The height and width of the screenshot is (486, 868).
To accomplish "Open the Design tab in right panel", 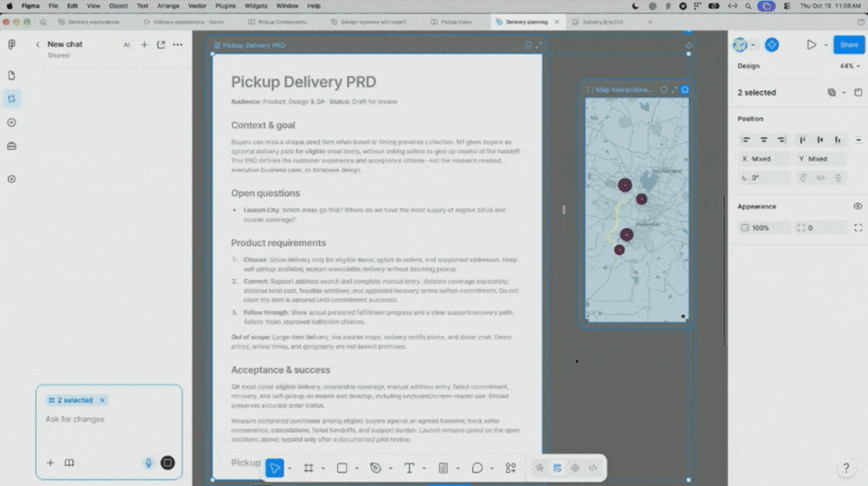I will (749, 66).
